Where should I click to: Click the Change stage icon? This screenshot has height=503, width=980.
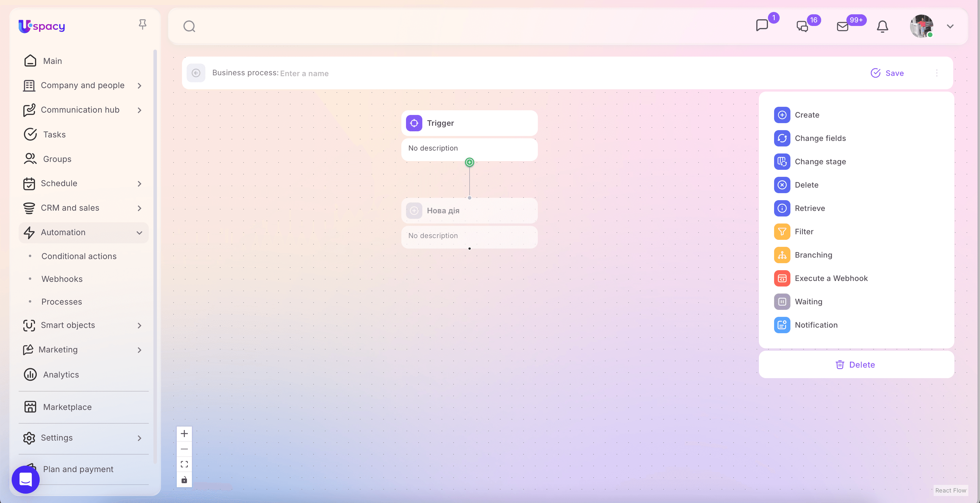[x=782, y=162]
